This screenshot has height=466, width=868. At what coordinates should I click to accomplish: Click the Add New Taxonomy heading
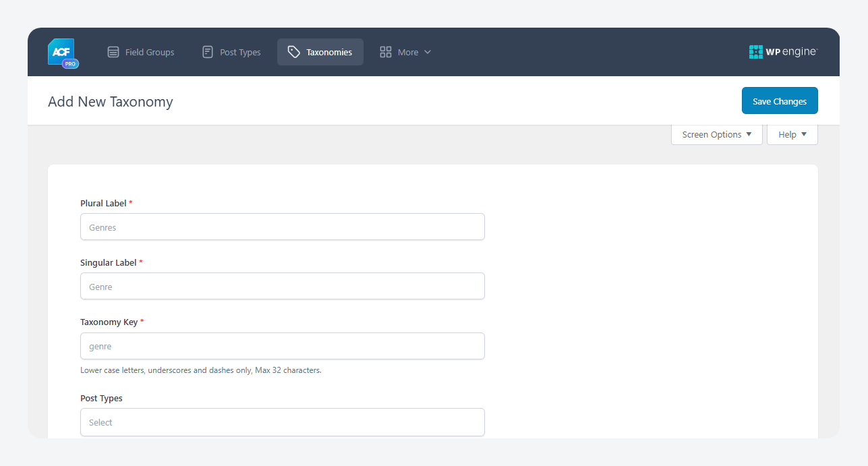tap(111, 102)
